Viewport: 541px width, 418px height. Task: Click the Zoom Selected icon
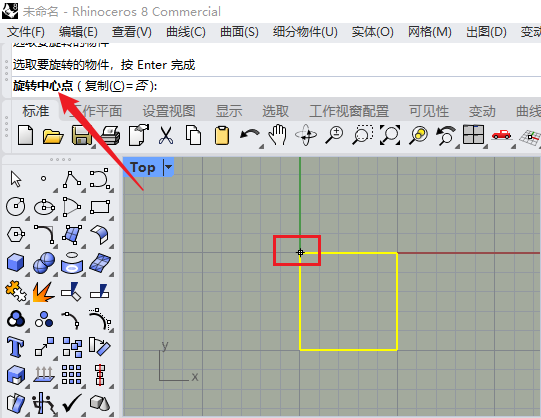coord(418,135)
